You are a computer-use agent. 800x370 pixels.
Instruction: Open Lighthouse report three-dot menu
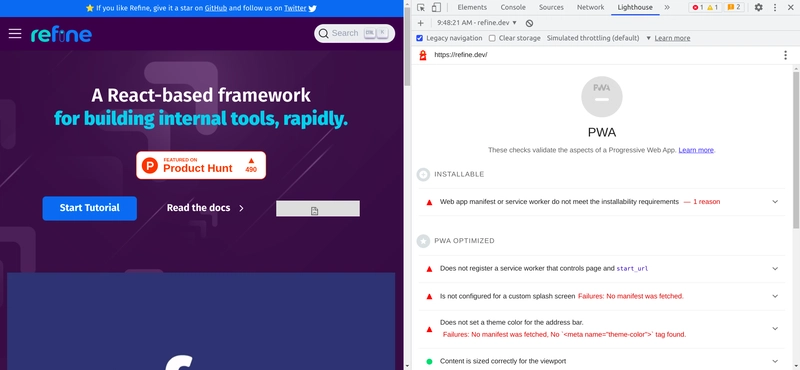(785, 55)
